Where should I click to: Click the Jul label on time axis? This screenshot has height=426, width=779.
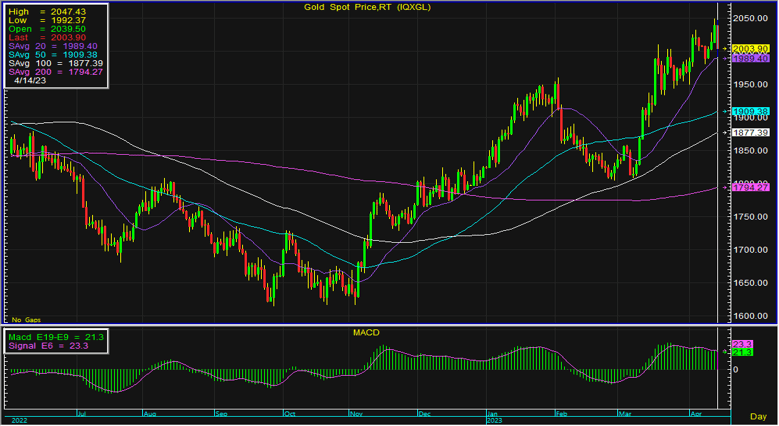coord(82,414)
